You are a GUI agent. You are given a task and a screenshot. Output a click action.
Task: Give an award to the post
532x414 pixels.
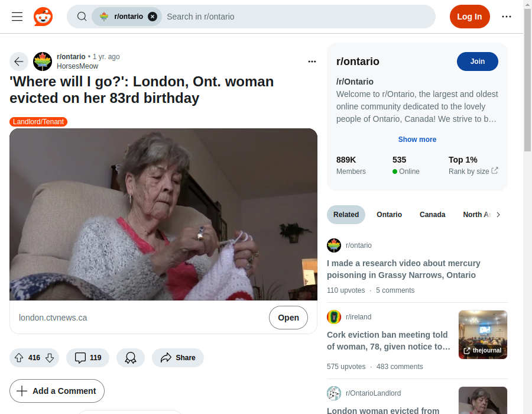pyautogui.click(x=131, y=358)
